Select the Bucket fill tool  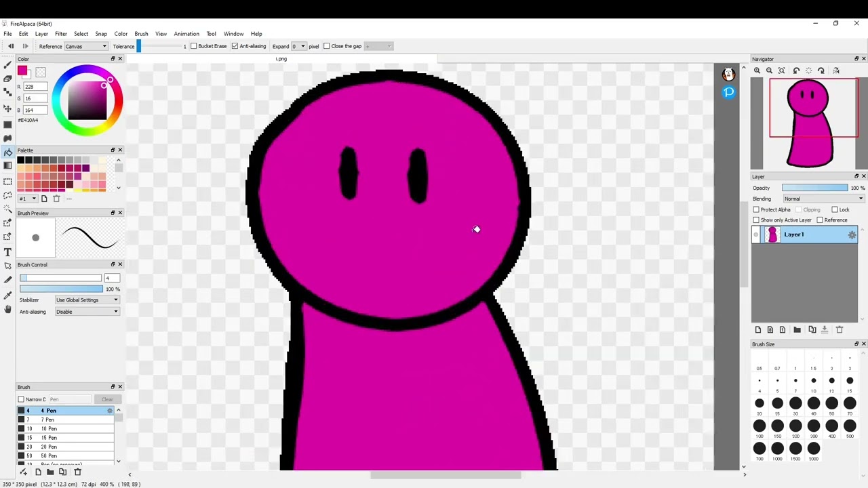(7, 152)
